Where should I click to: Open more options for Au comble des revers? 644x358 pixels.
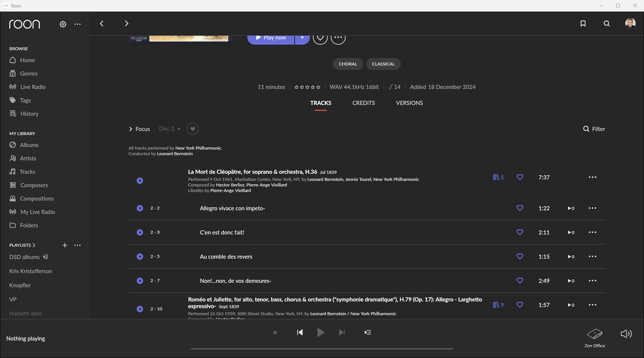(592, 256)
